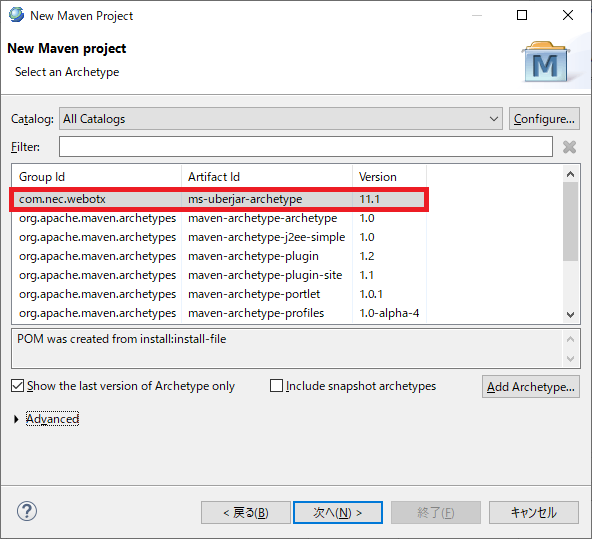
Task: Click the Eclipse icon in the title bar
Action: 16,15
